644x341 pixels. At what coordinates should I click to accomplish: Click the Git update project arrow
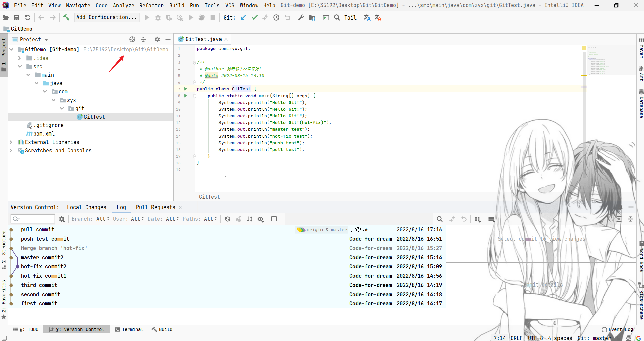click(x=243, y=17)
